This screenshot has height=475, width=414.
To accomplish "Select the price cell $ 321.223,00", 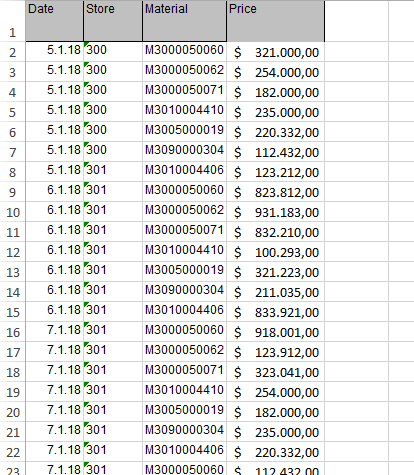I will click(x=275, y=272).
